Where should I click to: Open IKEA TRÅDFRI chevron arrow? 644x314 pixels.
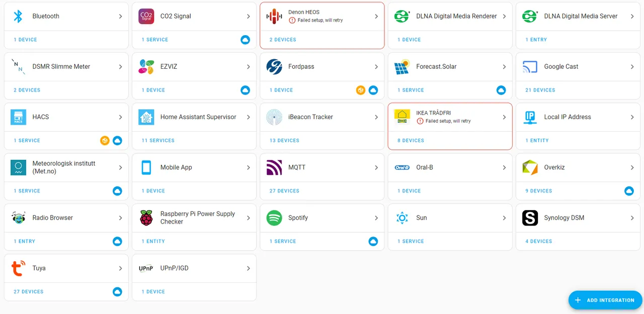504,117
